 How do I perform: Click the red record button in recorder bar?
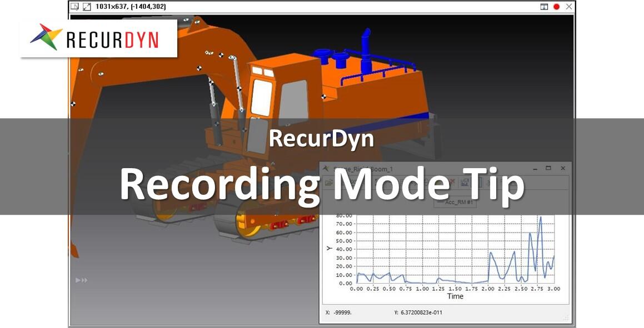pyautogui.click(x=556, y=7)
